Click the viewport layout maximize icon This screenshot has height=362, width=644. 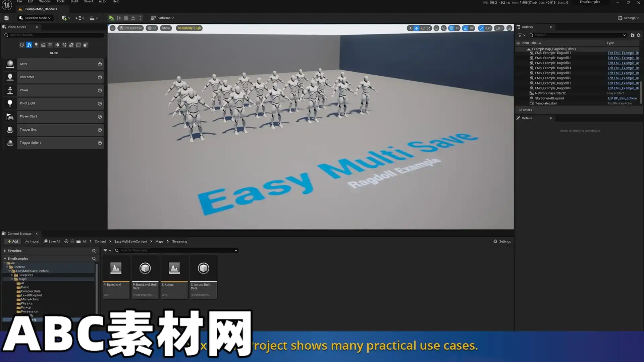(509, 28)
